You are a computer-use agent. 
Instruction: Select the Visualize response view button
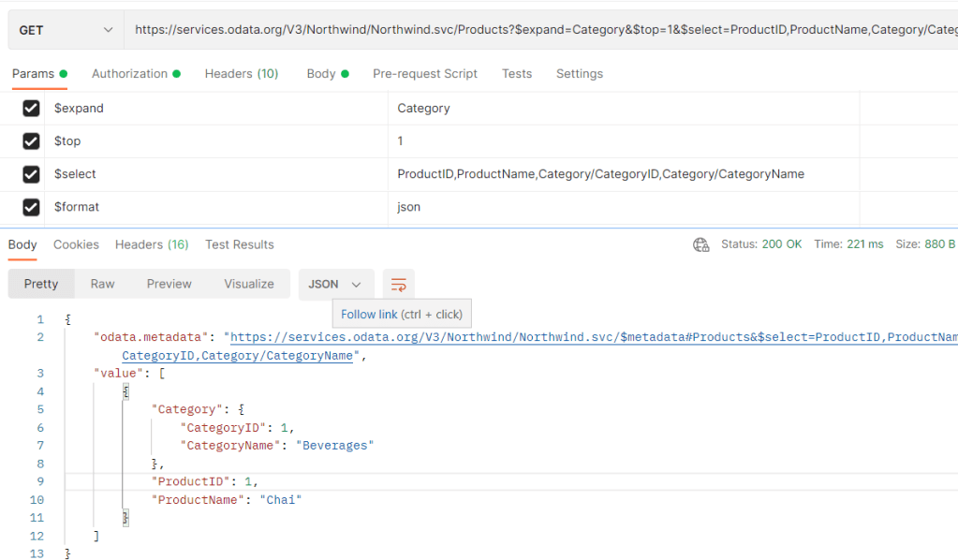pyautogui.click(x=249, y=285)
